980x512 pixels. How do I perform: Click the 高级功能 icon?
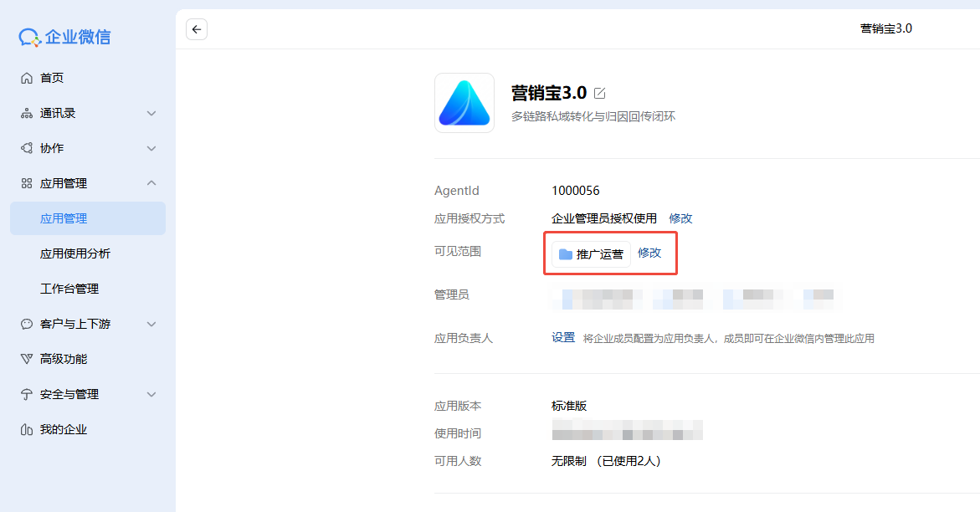[x=26, y=359]
